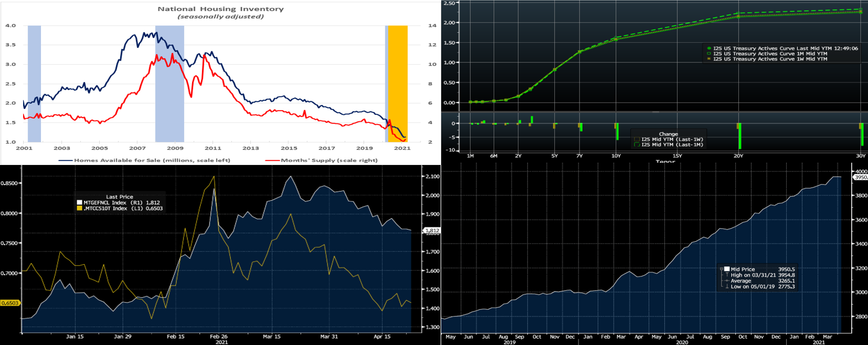Image resolution: width=868 pixels, height=345 pixels.
Task: Click the white Mid Price legend square
Action: pyautogui.click(x=726, y=269)
